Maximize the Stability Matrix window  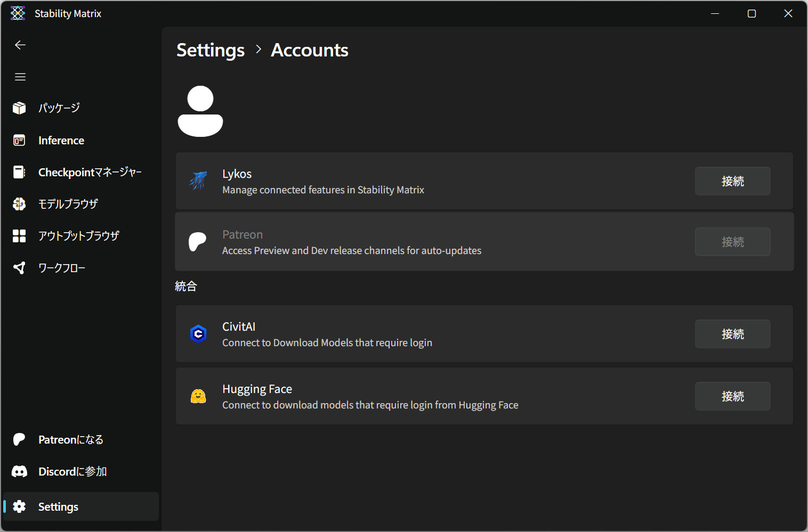point(752,14)
